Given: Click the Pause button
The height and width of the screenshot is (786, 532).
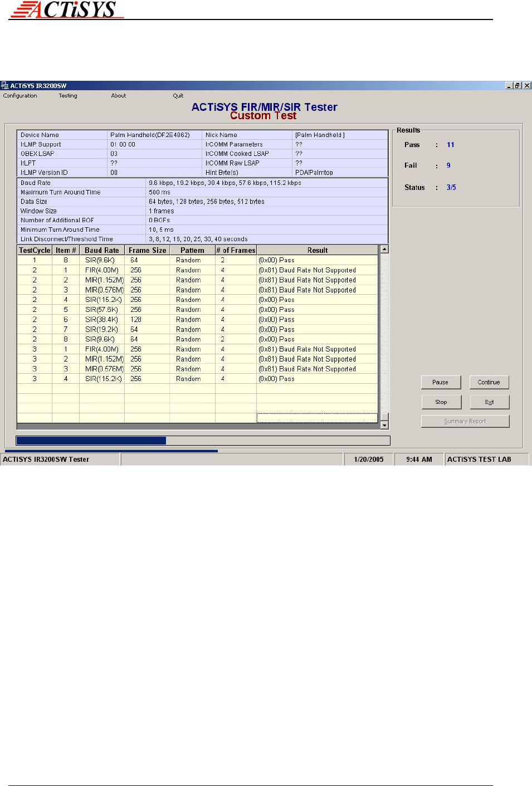Looking at the screenshot, I should (440, 382).
